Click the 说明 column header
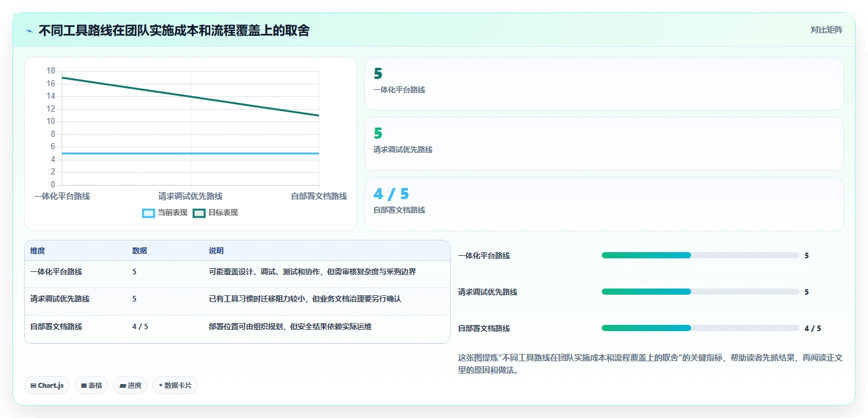 tap(216, 251)
